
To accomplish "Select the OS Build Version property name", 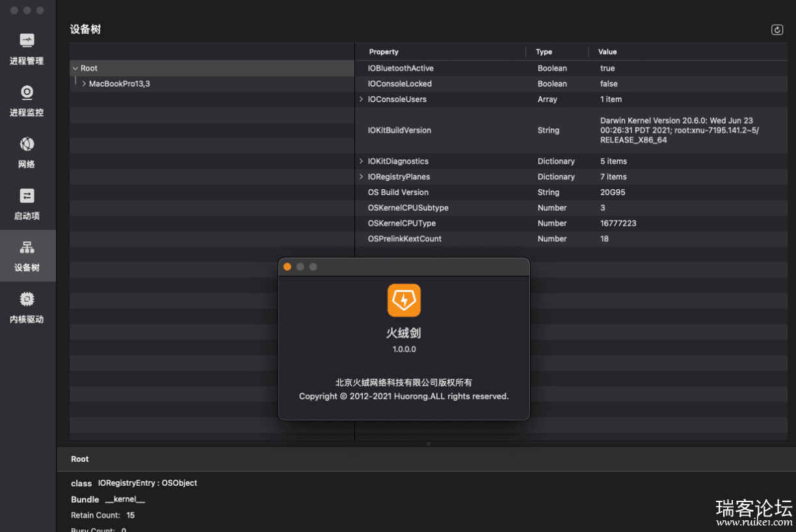I will 398,193.
